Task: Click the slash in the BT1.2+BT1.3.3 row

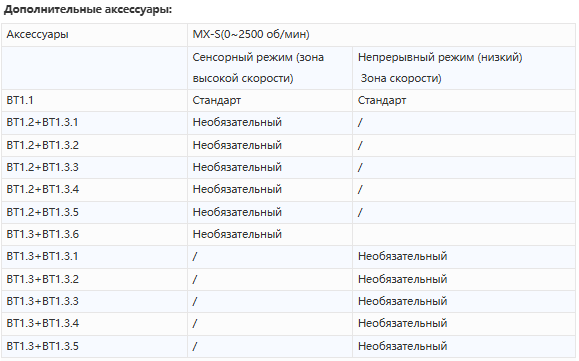Action: tap(360, 168)
